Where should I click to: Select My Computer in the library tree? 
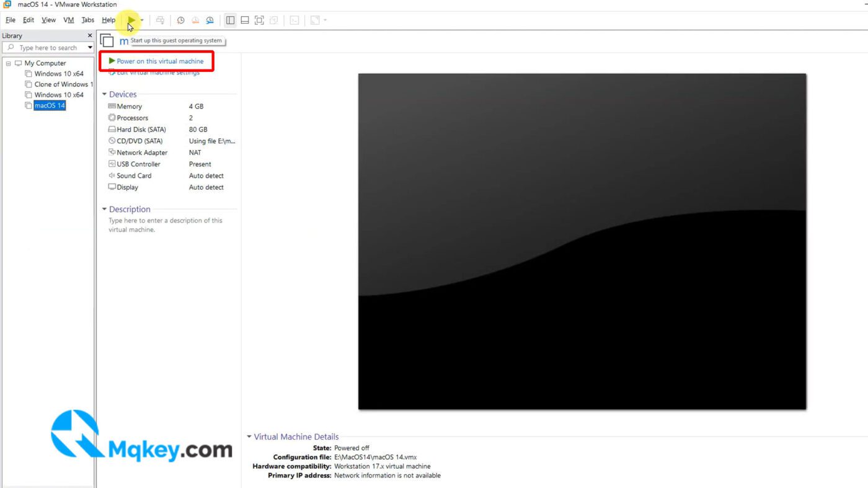[x=45, y=63]
